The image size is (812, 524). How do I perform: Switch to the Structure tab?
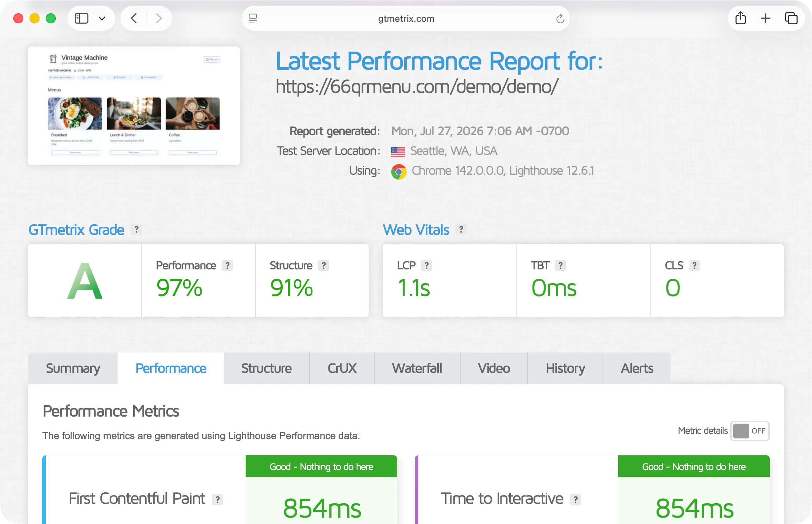point(266,368)
